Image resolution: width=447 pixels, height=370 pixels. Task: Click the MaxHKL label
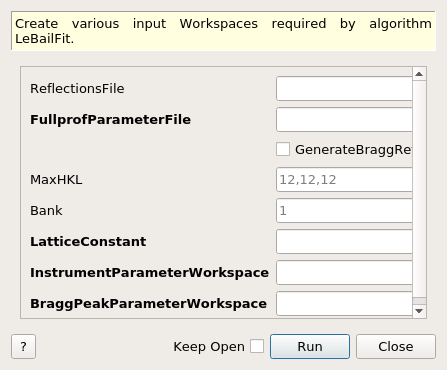[x=56, y=180]
